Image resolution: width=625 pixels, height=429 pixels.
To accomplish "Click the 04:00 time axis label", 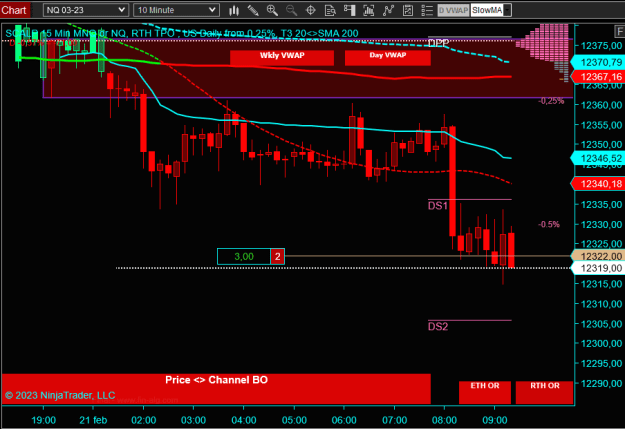I will point(244,420).
